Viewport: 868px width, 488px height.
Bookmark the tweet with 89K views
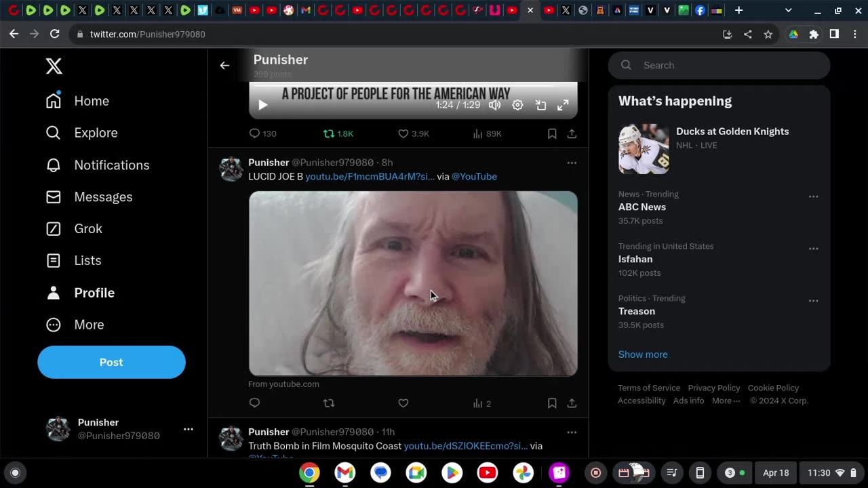coord(552,134)
